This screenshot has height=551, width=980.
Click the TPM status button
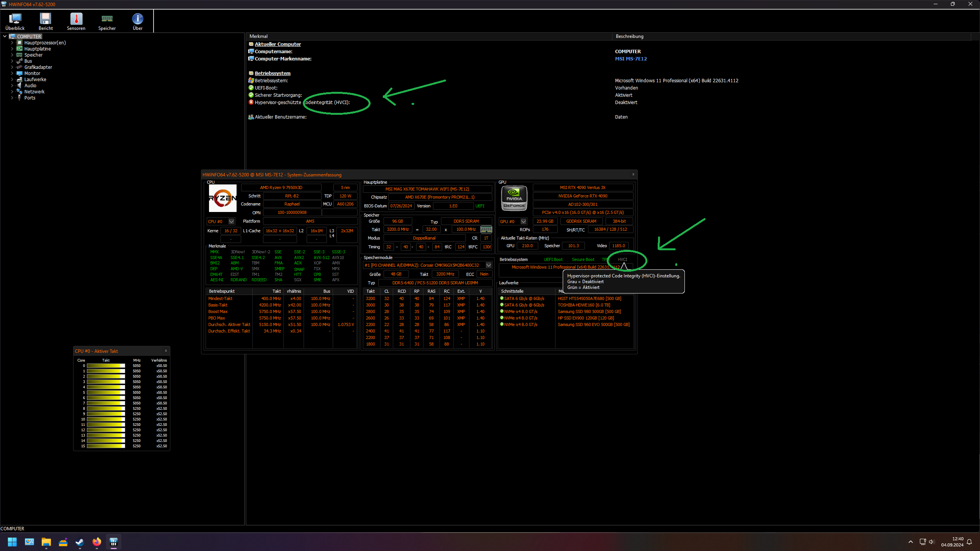606,259
